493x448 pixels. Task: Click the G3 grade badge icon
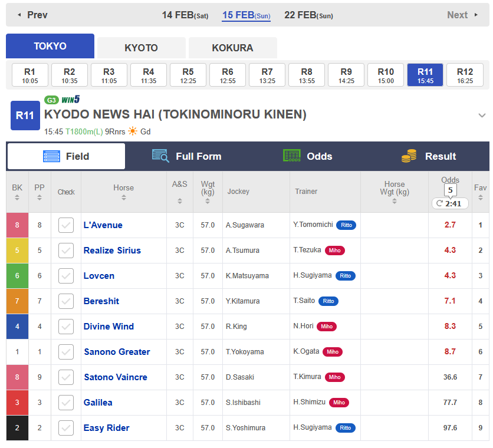coord(51,100)
